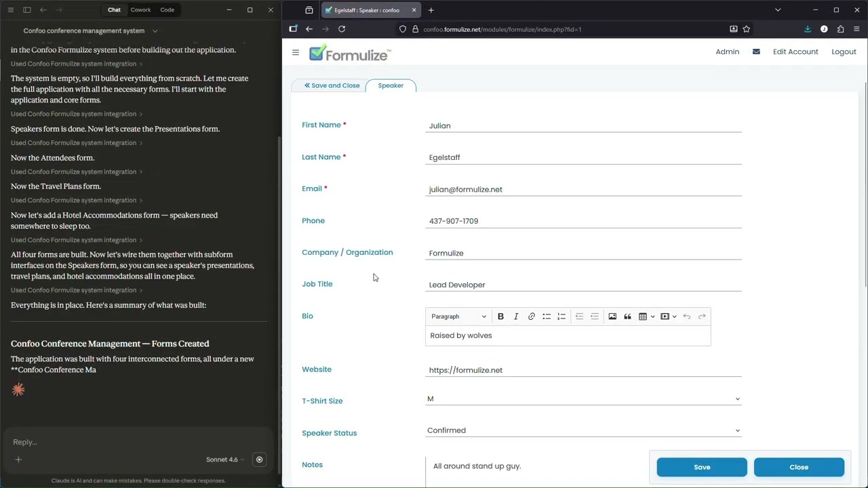This screenshot has height=488, width=868.
Task: Open a new browser tab
Action: point(431,10)
